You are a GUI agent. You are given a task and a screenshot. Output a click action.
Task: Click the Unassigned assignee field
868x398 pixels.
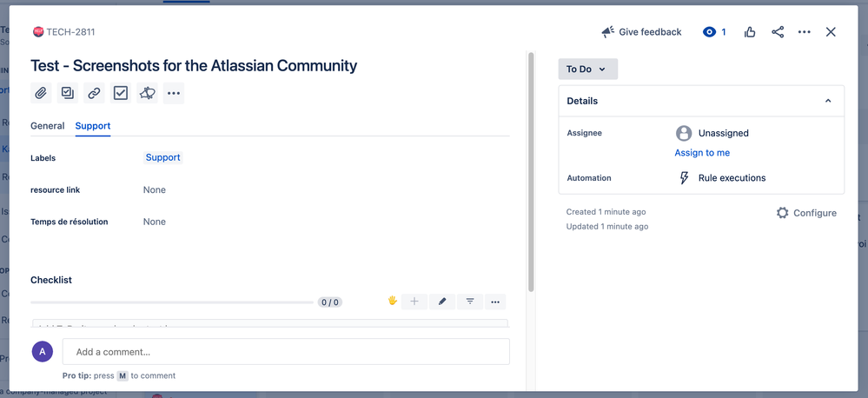click(x=712, y=134)
